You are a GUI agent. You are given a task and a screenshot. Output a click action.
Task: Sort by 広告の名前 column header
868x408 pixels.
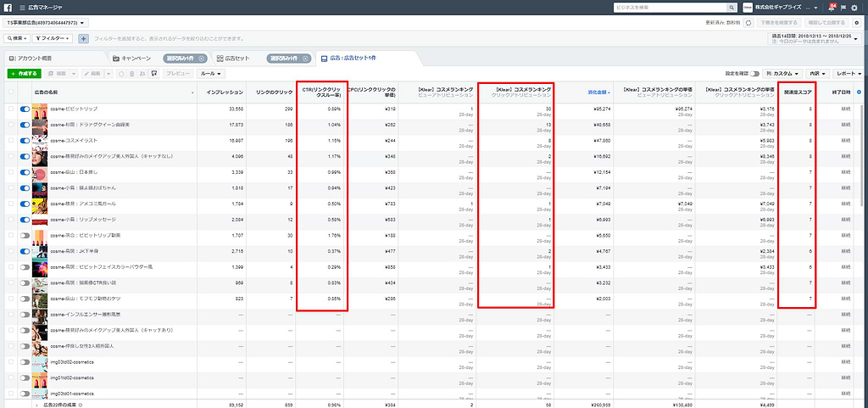(x=46, y=92)
